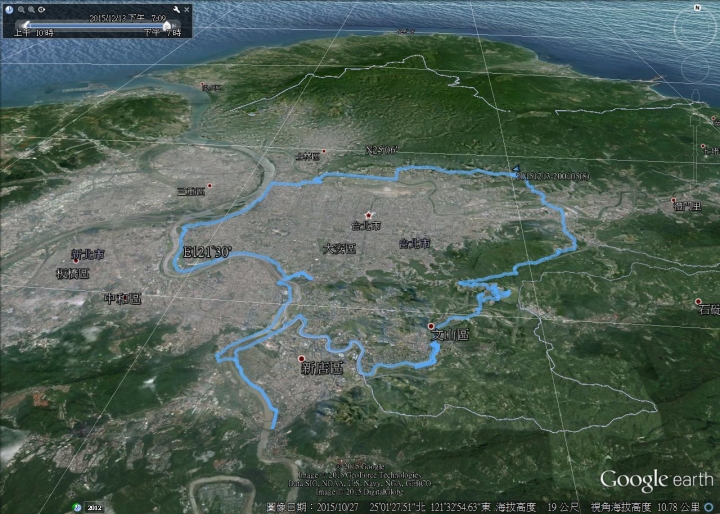Click the blue time range bar
Image resolution: width=720 pixels, height=514 pixels.
(97, 26)
